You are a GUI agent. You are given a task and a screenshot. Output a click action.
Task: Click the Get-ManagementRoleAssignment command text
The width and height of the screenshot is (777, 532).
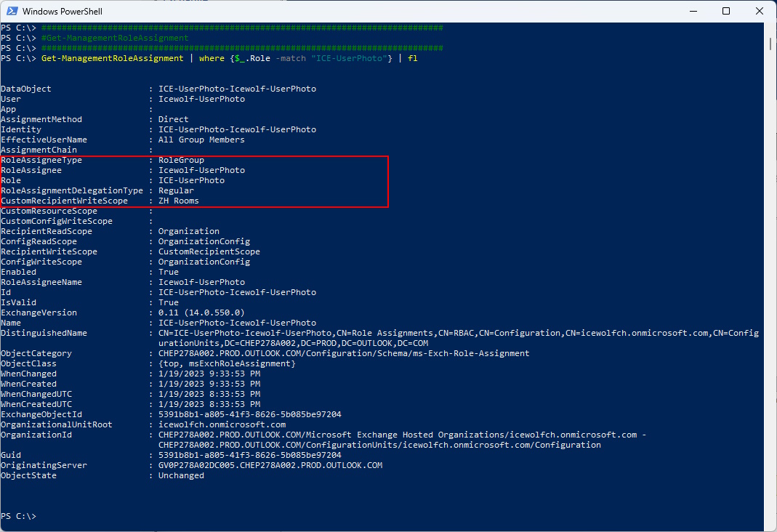pyautogui.click(x=112, y=58)
